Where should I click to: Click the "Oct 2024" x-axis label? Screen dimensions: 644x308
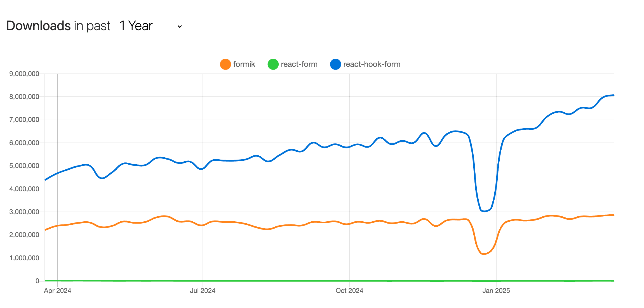pyautogui.click(x=349, y=291)
